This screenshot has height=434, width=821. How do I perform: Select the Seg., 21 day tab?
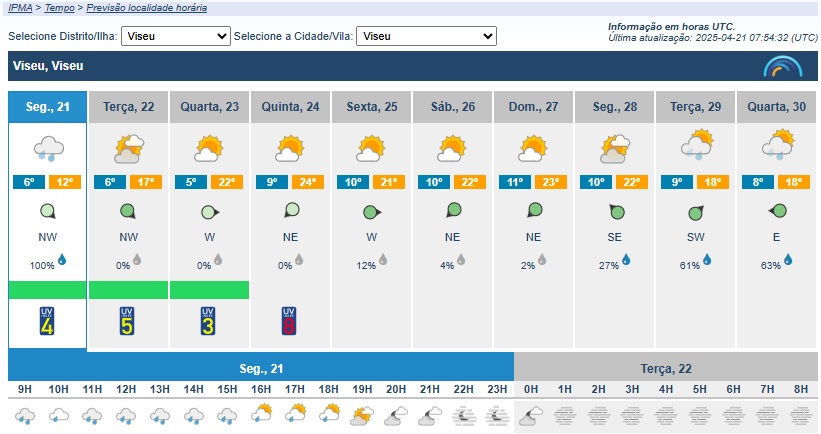click(x=48, y=107)
